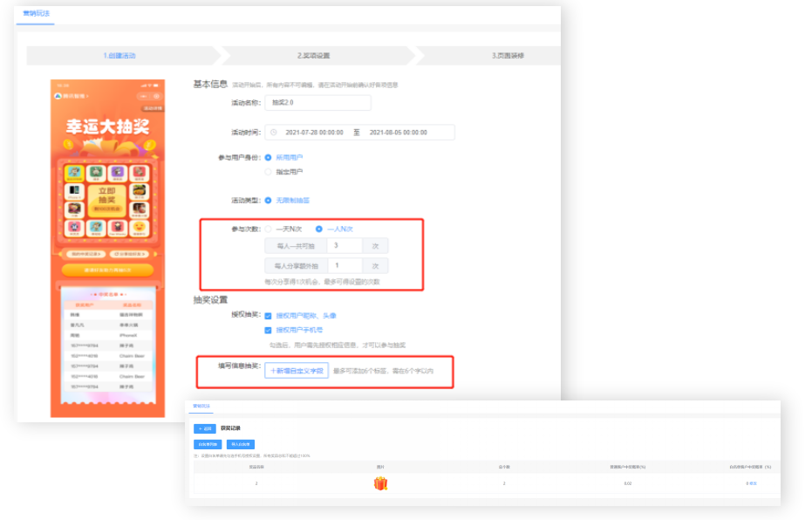Click the iPhoneX row in the winners list
The image size is (812, 520).
[108, 336]
